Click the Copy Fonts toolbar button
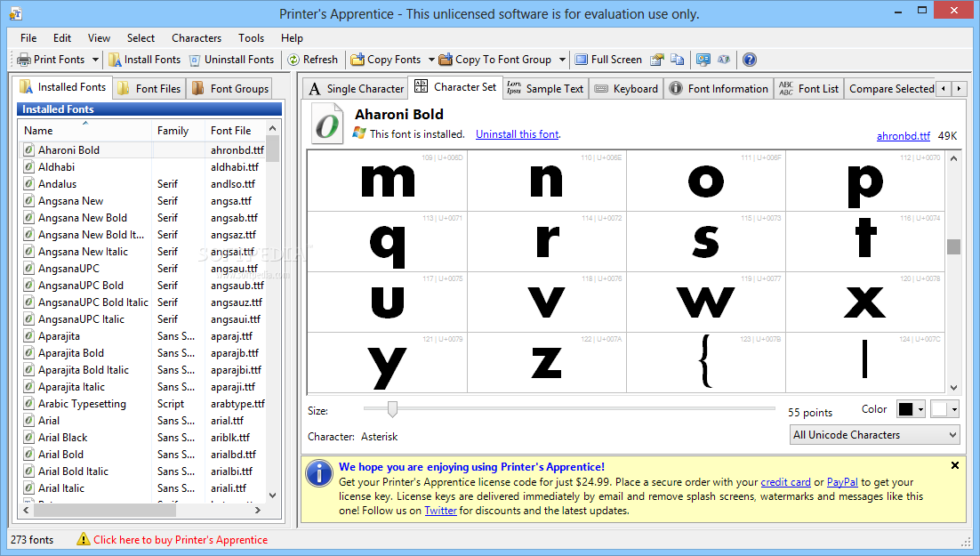 [x=386, y=60]
